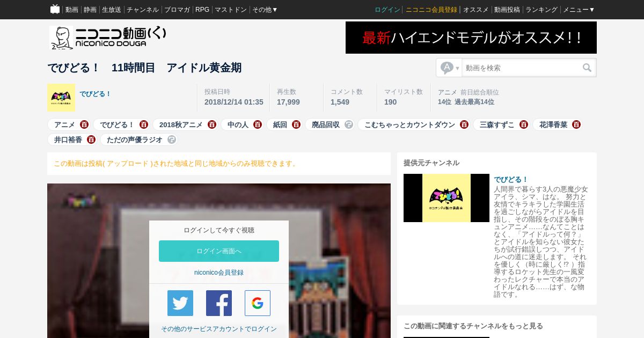Viewport: 644px width, 338px height.
Task: Open ニコニコ会員登録 in the top bar
Action: 431,10
